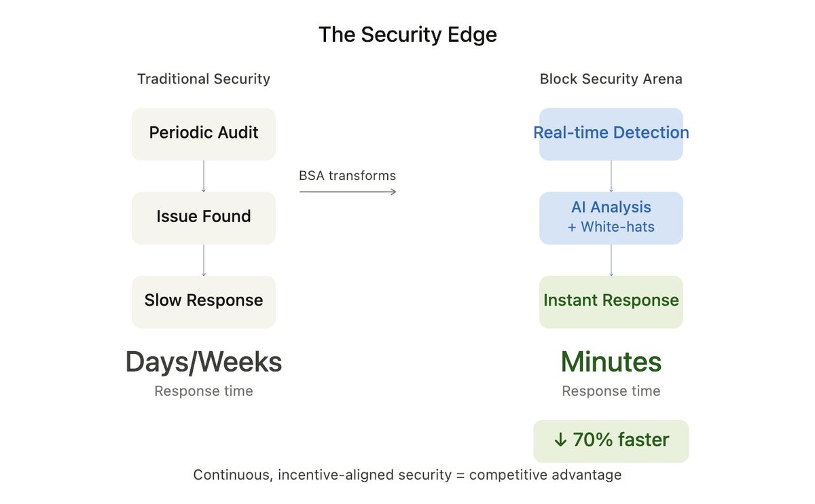Click the Traditional Security heading
The width and height of the screenshot is (815, 504).
click(204, 79)
